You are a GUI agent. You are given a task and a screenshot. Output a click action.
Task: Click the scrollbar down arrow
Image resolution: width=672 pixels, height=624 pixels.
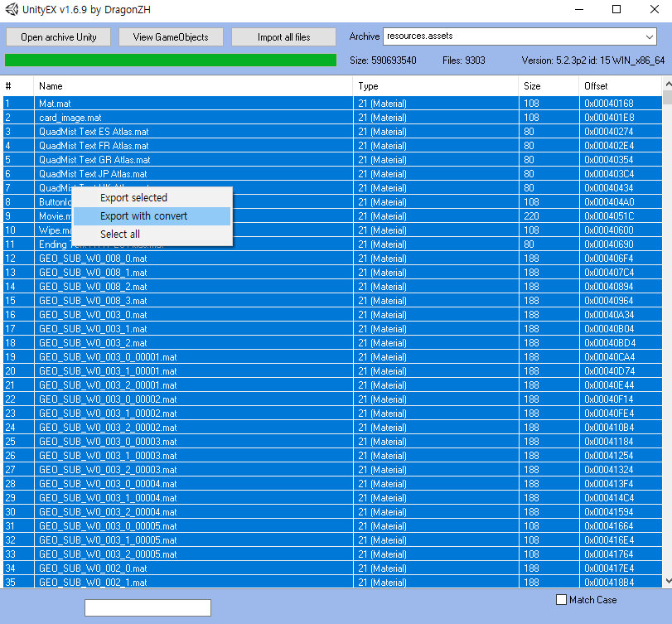(667, 581)
